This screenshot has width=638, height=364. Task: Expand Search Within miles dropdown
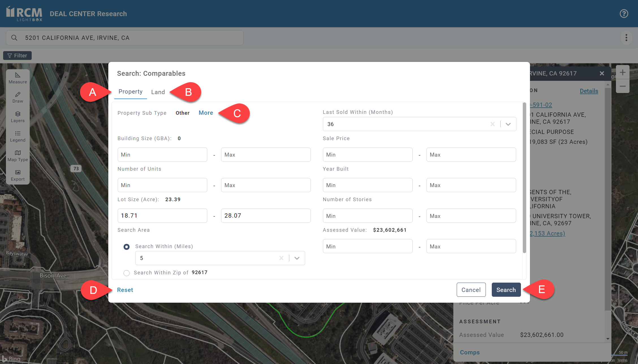297,258
